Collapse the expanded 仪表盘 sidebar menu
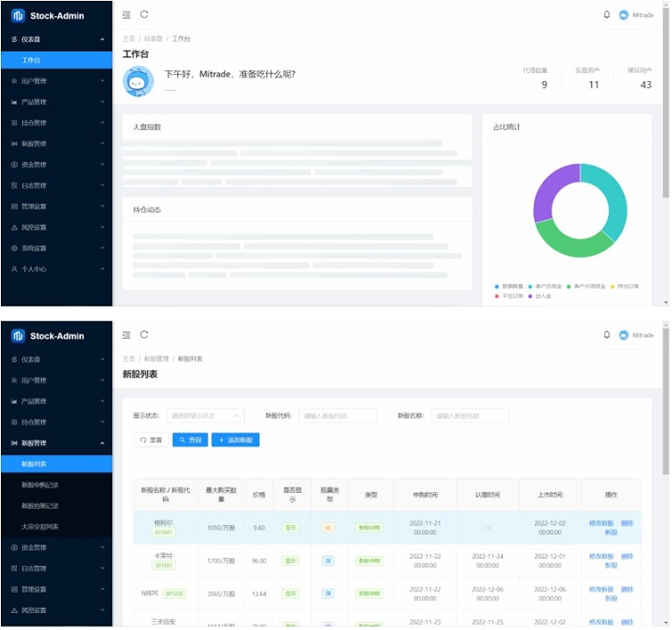672x630 pixels. (x=102, y=39)
